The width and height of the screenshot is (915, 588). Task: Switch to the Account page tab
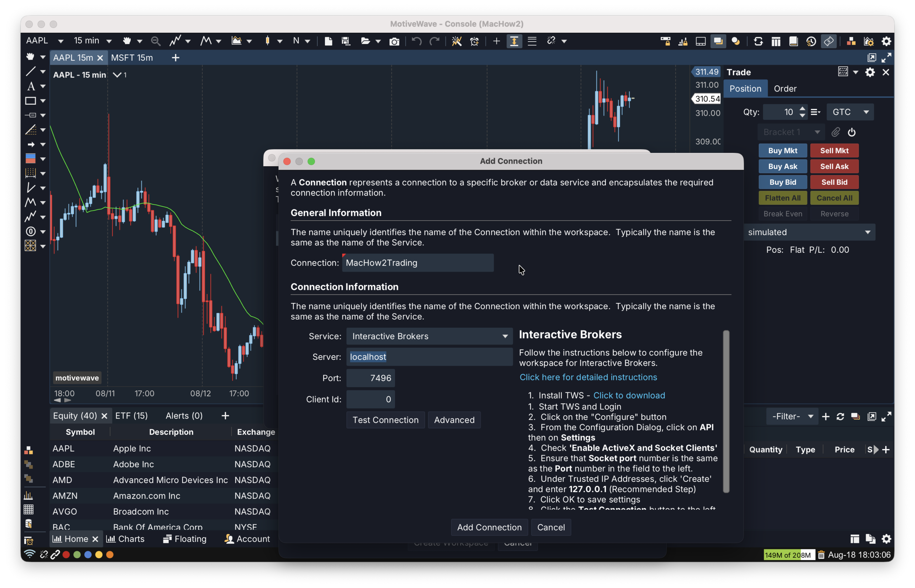(x=247, y=539)
